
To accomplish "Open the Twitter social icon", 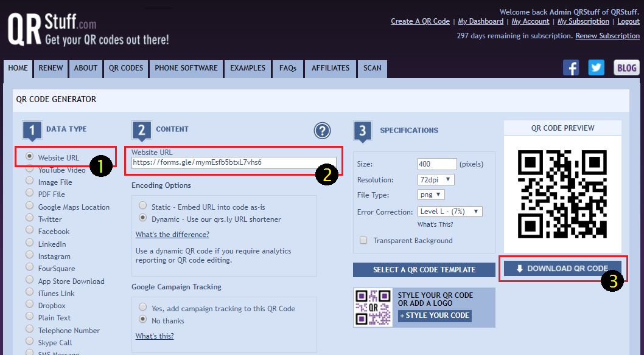I will tap(597, 67).
